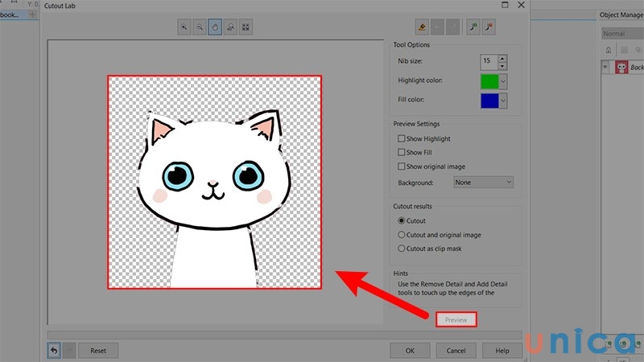Viewport: 644px width, 362px height.
Task: Choose Cutout as clip mask option
Action: point(402,249)
